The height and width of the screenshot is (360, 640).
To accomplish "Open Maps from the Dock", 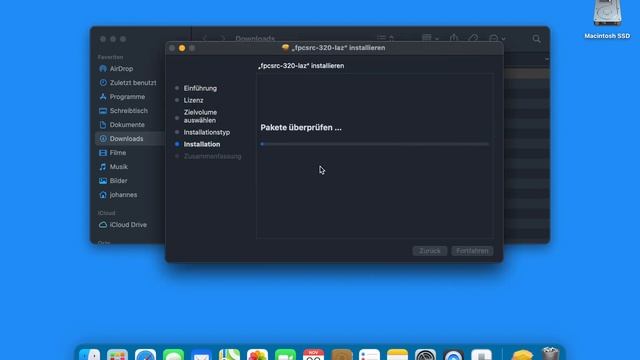I will pyautogui.click(x=229, y=354).
